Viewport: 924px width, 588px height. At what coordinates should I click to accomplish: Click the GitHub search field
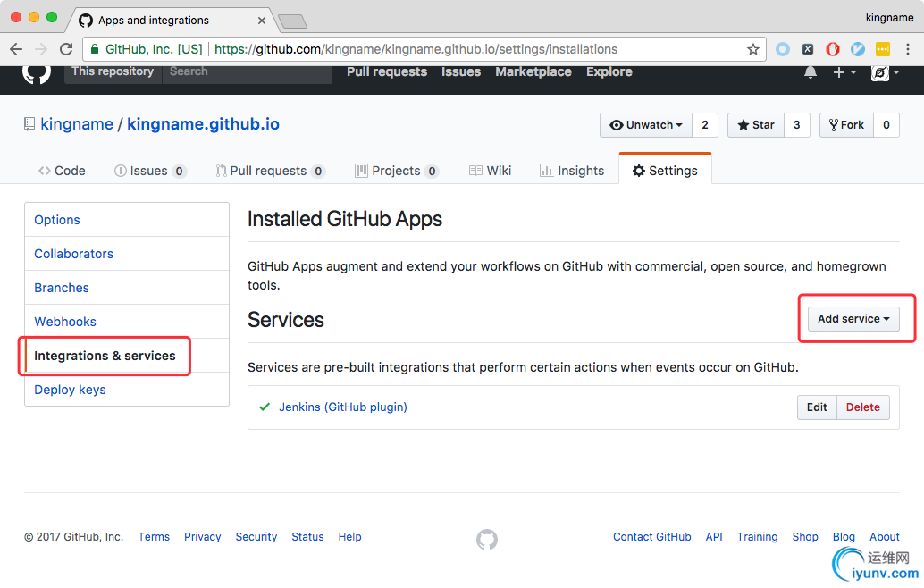coord(247,71)
